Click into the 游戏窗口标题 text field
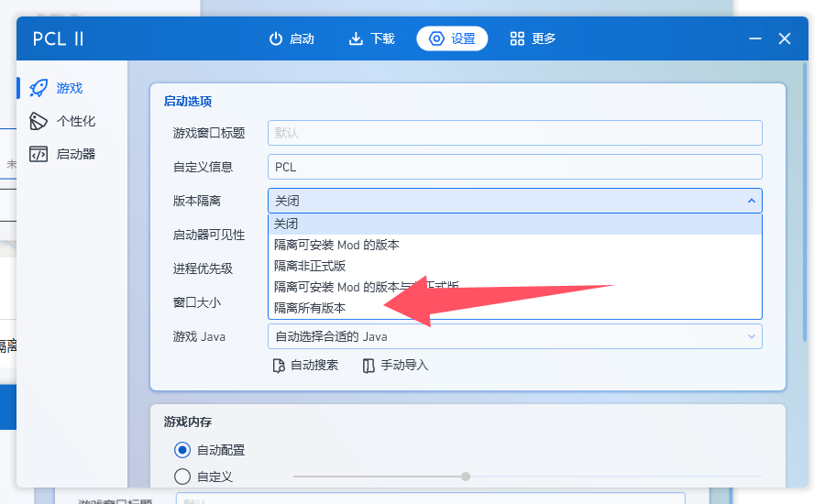Viewport: 825px width, 504px height. 514,133
